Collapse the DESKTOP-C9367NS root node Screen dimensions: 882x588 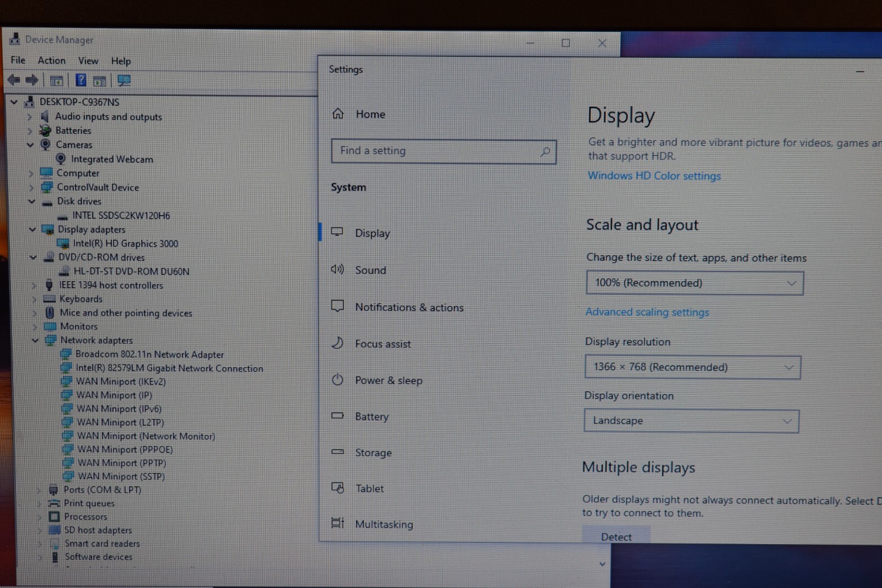pos(14,101)
